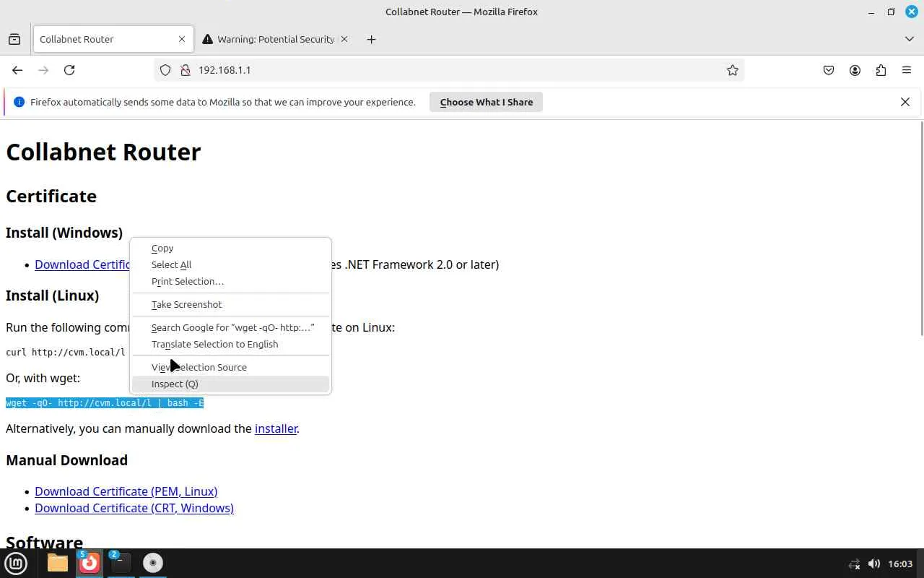Go back to the previous page
The height and width of the screenshot is (578, 924).
[17, 70]
